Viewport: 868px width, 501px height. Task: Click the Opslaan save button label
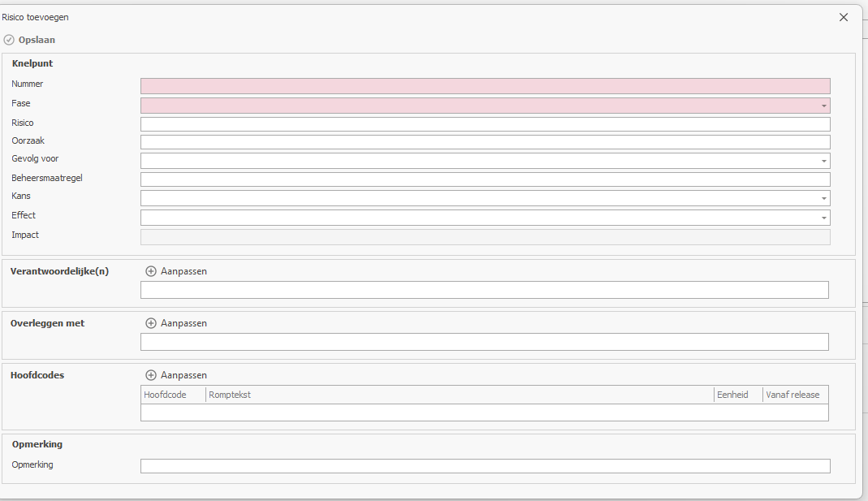click(x=37, y=40)
